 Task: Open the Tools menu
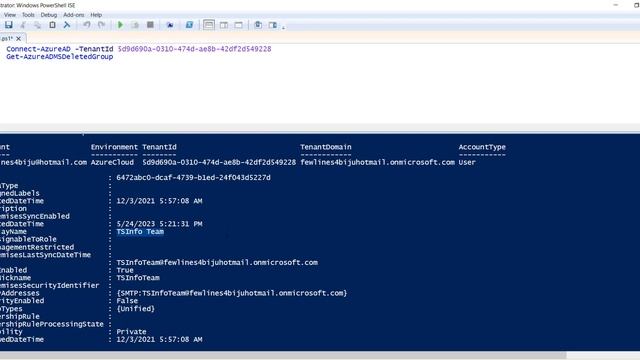pos(28,15)
